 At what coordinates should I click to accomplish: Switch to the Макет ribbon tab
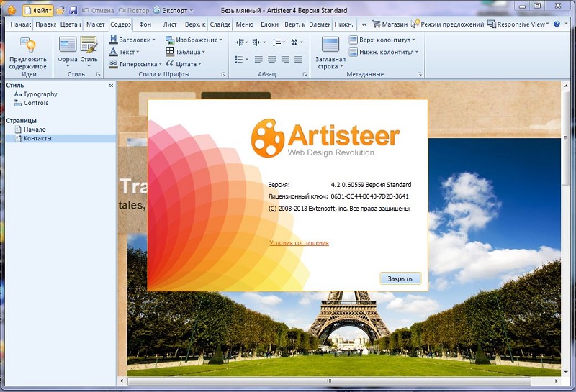[x=96, y=24]
